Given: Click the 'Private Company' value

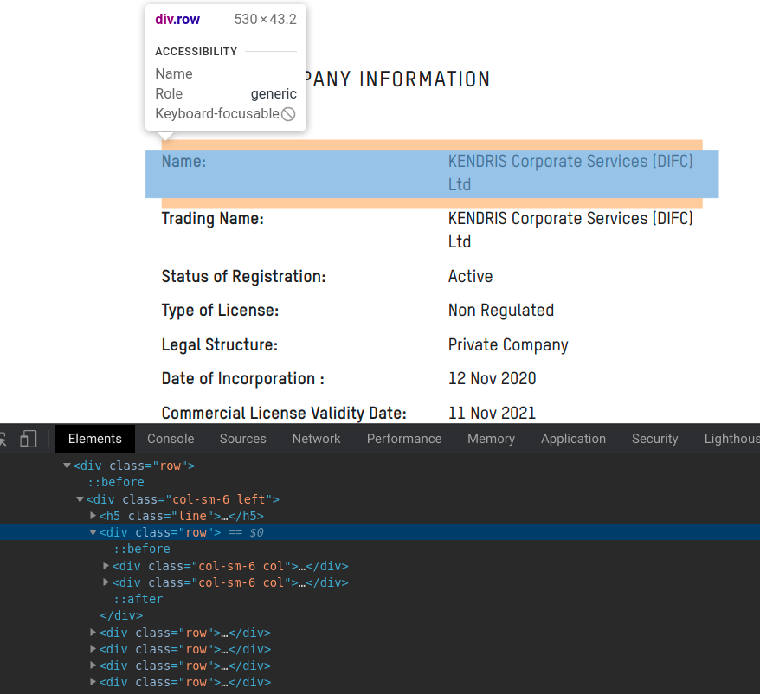Looking at the screenshot, I should [508, 345].
